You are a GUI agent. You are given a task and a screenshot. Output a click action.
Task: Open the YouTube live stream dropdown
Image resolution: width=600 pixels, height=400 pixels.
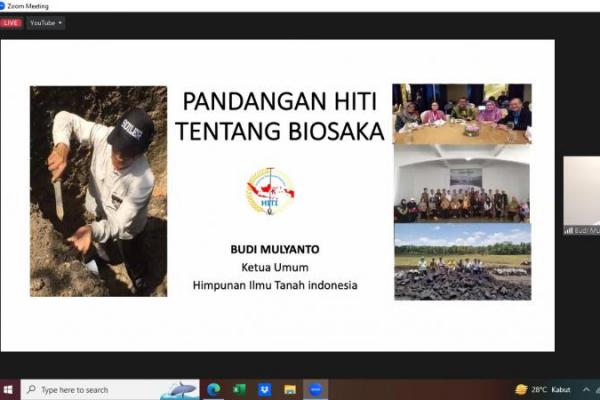(46, 23)
